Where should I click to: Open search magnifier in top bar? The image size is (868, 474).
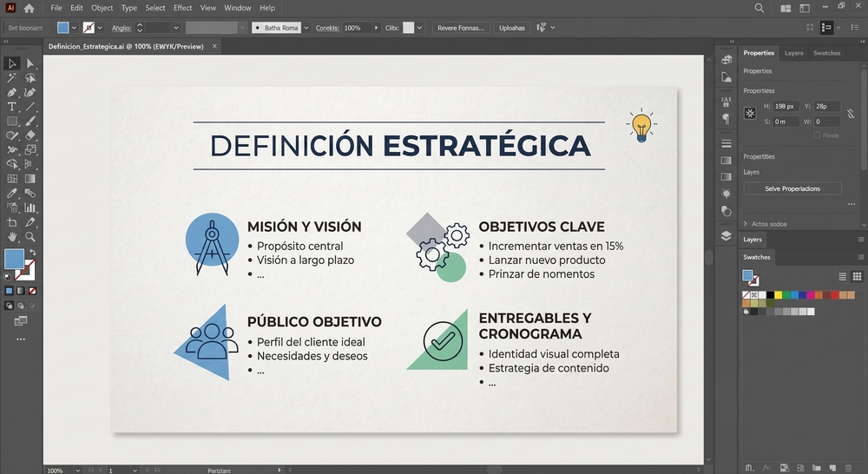click(x=759, y=8)
